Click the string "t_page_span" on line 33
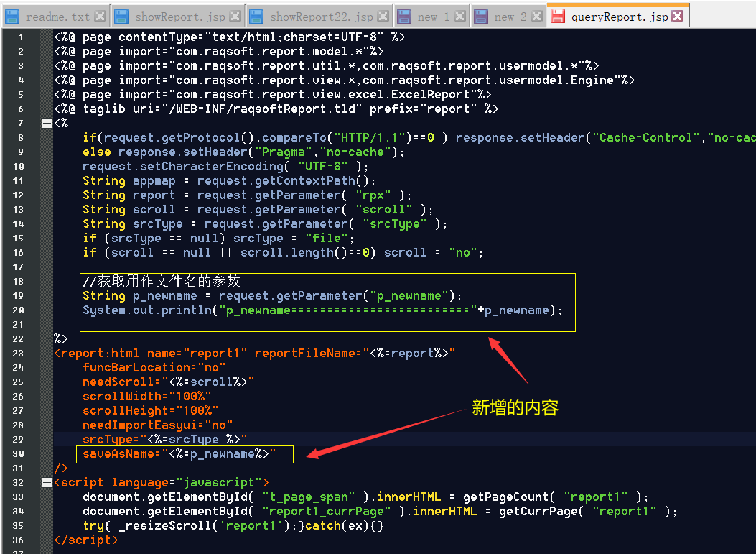Viewport: 756px width, 554px height. [309, 497]
